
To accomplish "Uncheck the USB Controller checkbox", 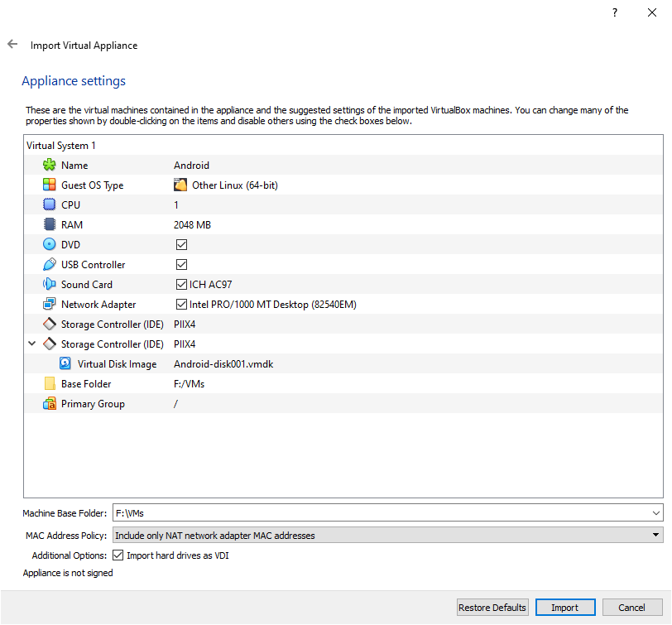I will (x=182, y=265).
